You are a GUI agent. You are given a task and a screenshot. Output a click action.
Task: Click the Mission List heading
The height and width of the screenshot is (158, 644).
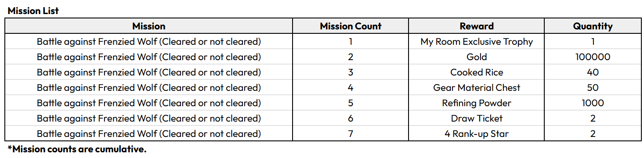[x=33, y=11]
